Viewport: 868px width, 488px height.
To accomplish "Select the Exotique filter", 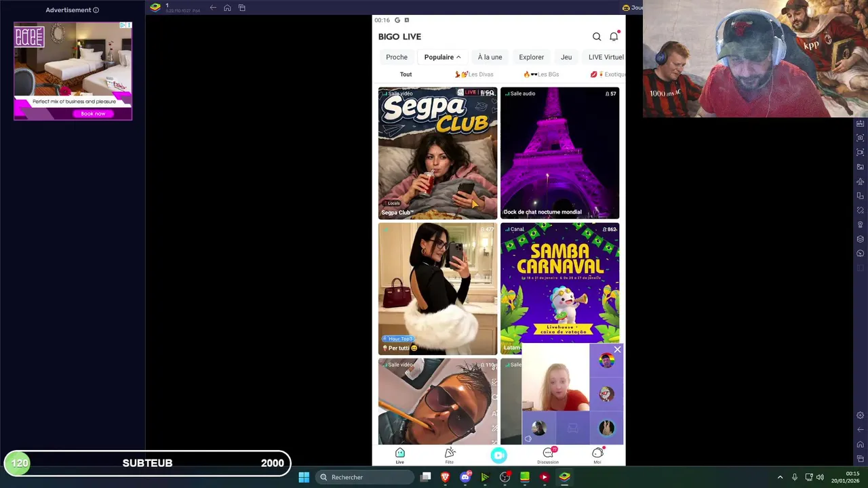I will [x=608, y=75].
